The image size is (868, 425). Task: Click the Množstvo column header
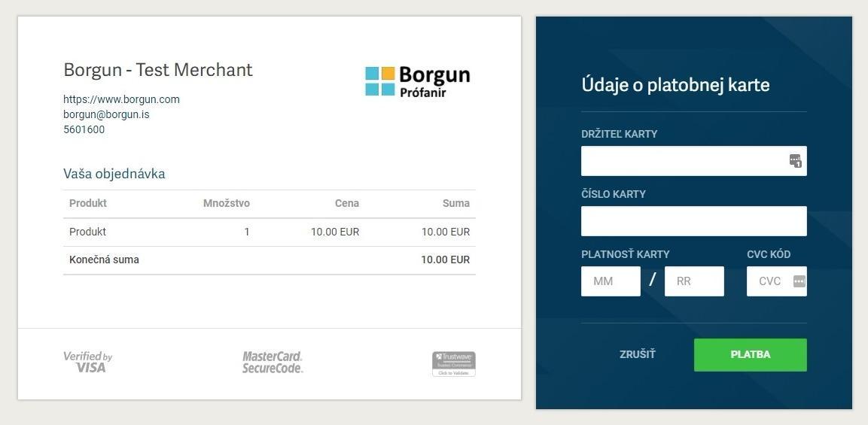(227, 203)
